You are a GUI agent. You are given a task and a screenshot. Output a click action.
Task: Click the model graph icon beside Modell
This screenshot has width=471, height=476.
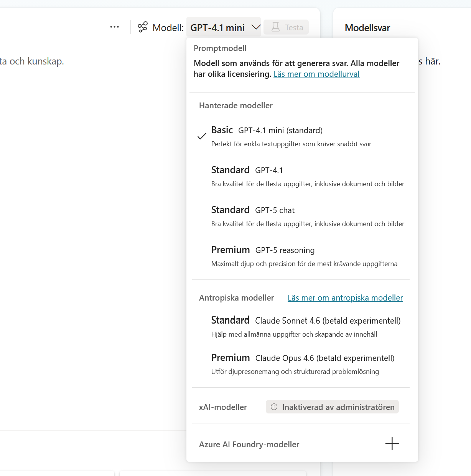143,27
